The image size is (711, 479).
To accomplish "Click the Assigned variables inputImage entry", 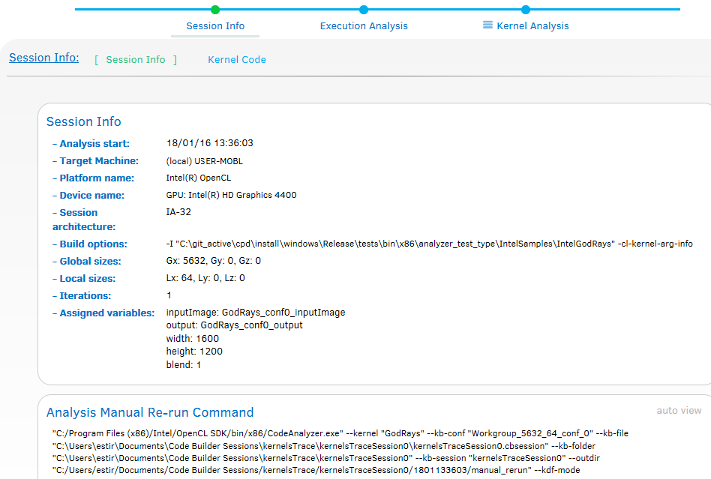I will (x=255, y=313).
